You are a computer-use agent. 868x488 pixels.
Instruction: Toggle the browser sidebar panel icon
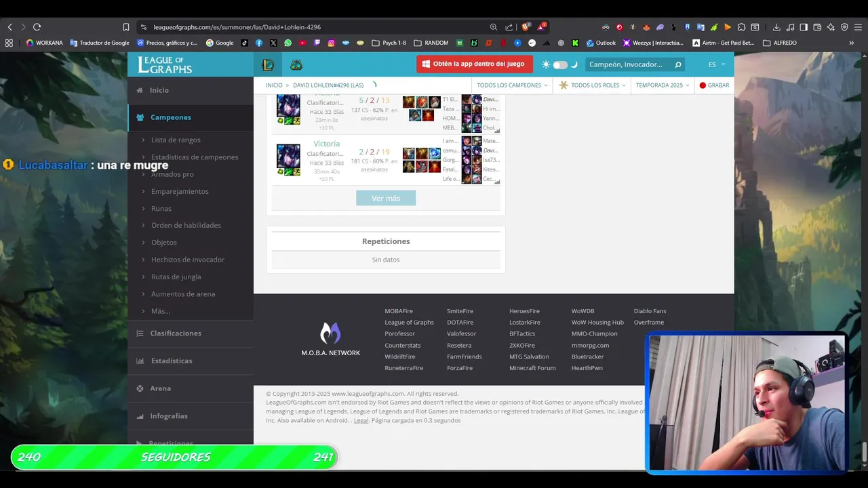tap(804, 27)
